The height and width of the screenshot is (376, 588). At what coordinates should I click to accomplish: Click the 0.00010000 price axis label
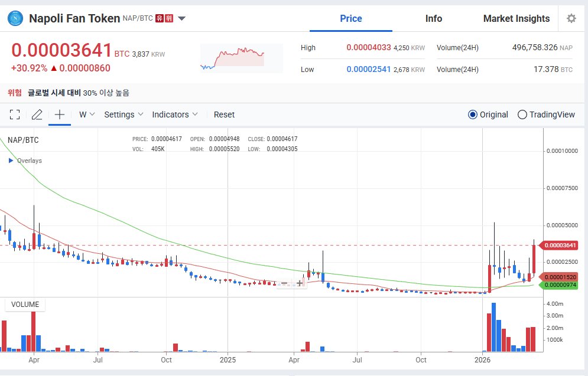tap(562, 151)
